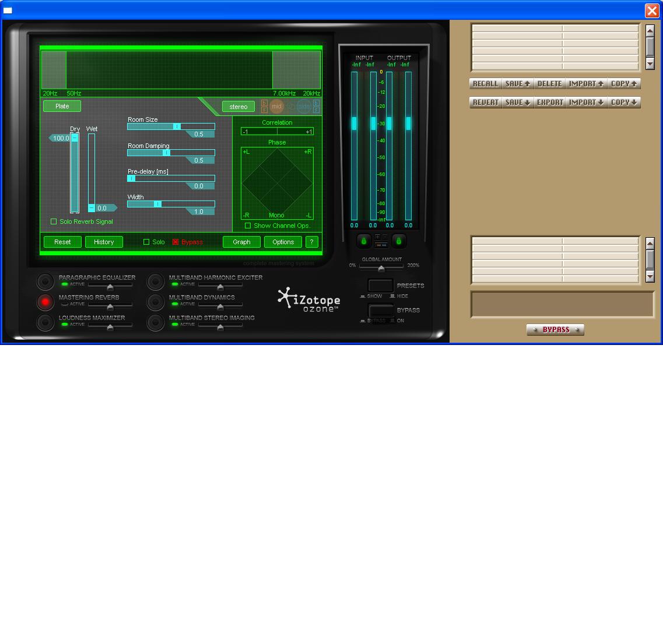The width and height of the screenshot is (663, 644).
Task: Click the Global Amount slider
Action: click(381, 267)
